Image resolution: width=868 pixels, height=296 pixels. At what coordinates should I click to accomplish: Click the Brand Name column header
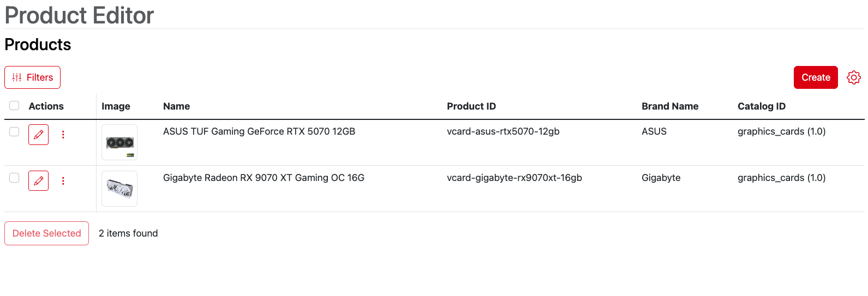tap(669, 106)
